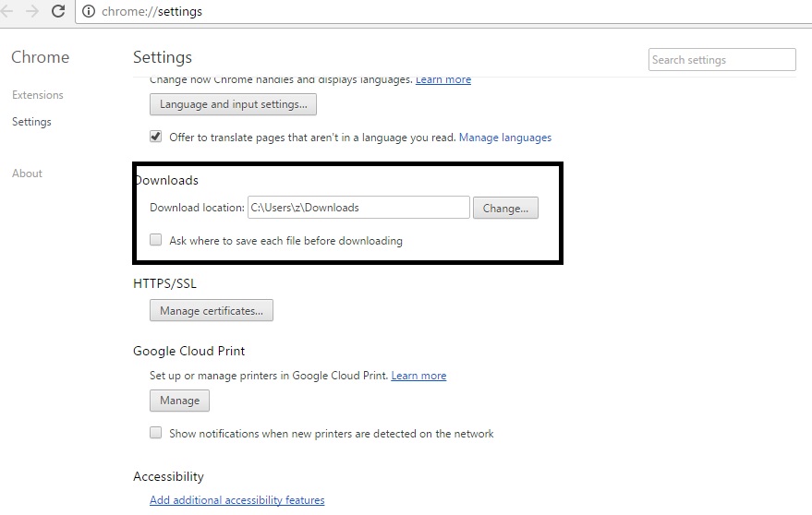Click Learn more link about languages
Screen dimensions: 812x515
443,79
